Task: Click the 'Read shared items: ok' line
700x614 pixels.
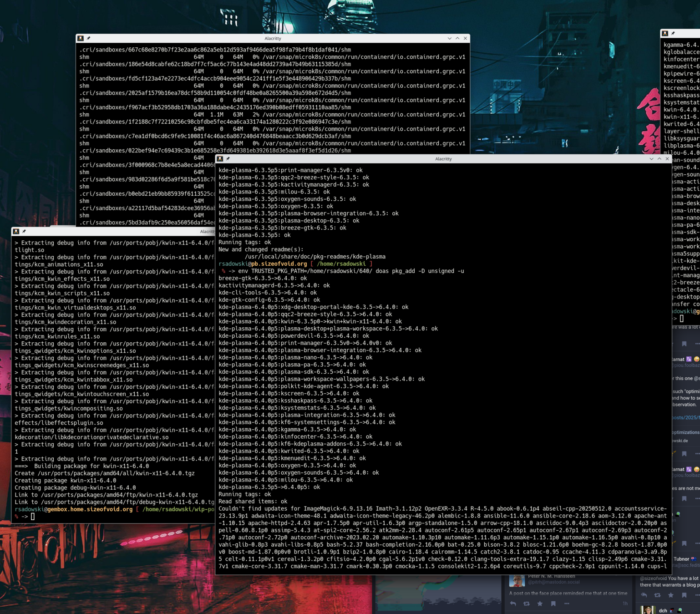Action: 253,502
